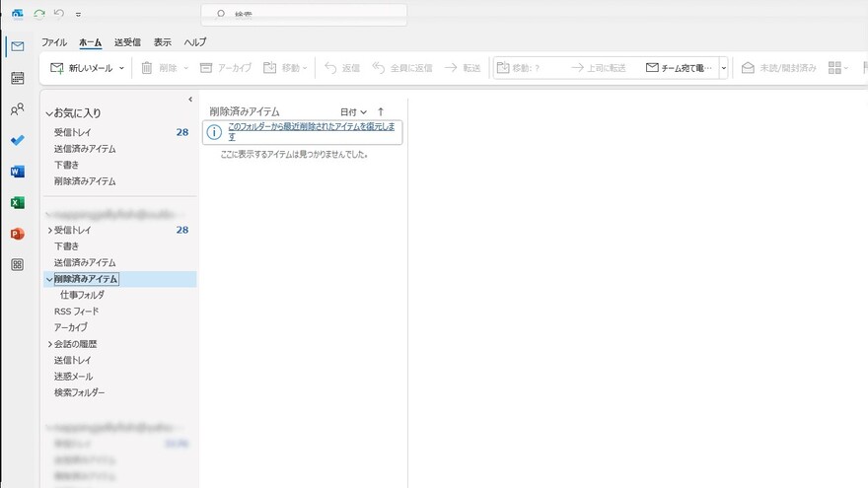Screen dimensions: 868x488
Task: Launch Excel from the left sidebar
Action: [x=17, y=202]
